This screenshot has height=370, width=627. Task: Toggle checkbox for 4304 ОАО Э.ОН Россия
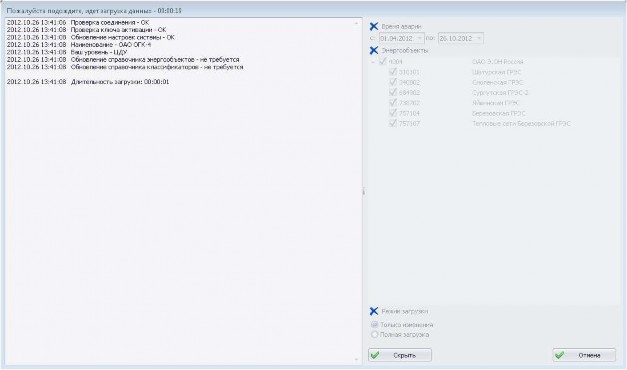tap(383, 62)
